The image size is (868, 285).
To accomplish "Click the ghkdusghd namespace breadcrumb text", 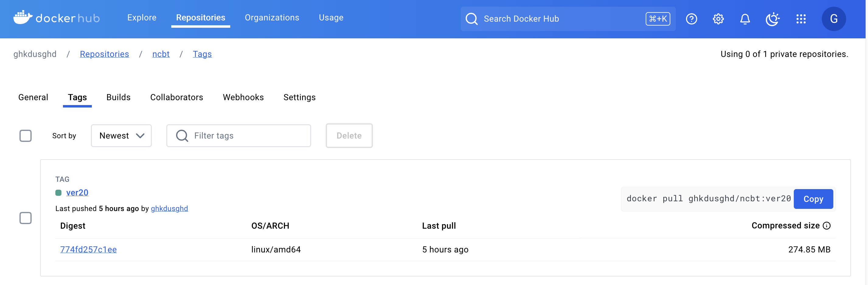I will 35,54.
